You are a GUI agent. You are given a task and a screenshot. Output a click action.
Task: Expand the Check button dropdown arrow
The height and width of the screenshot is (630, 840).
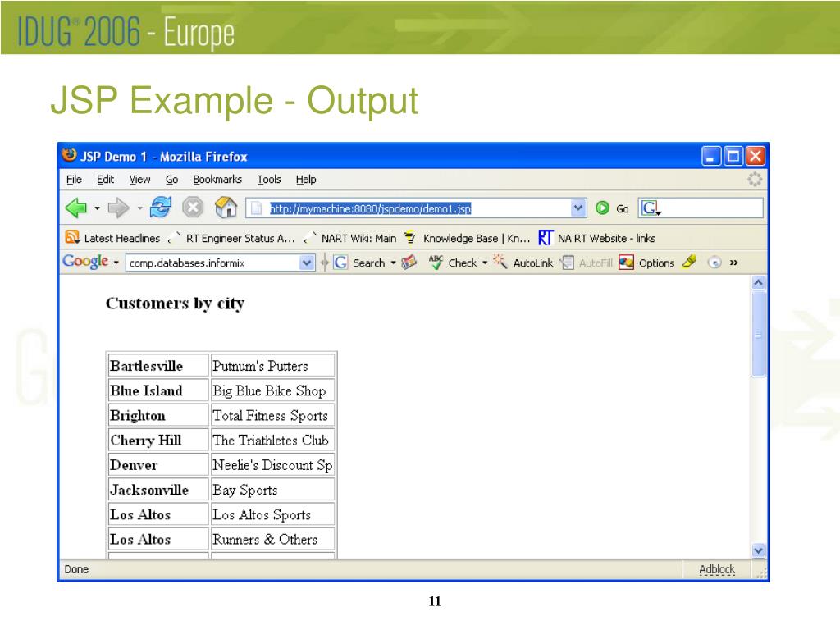pos(484,262)
